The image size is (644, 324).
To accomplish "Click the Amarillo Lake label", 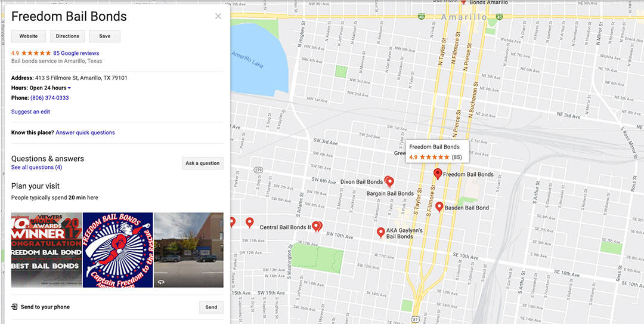I will (247, 60).
